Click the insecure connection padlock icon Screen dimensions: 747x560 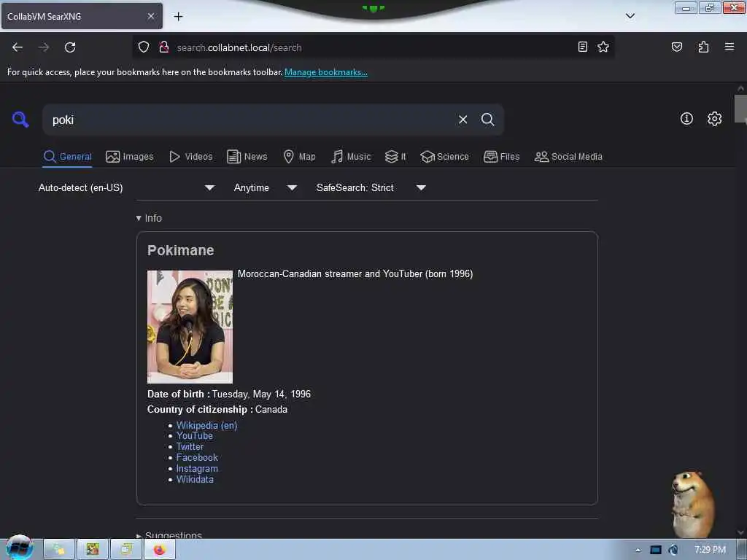(x=164, y=47)
